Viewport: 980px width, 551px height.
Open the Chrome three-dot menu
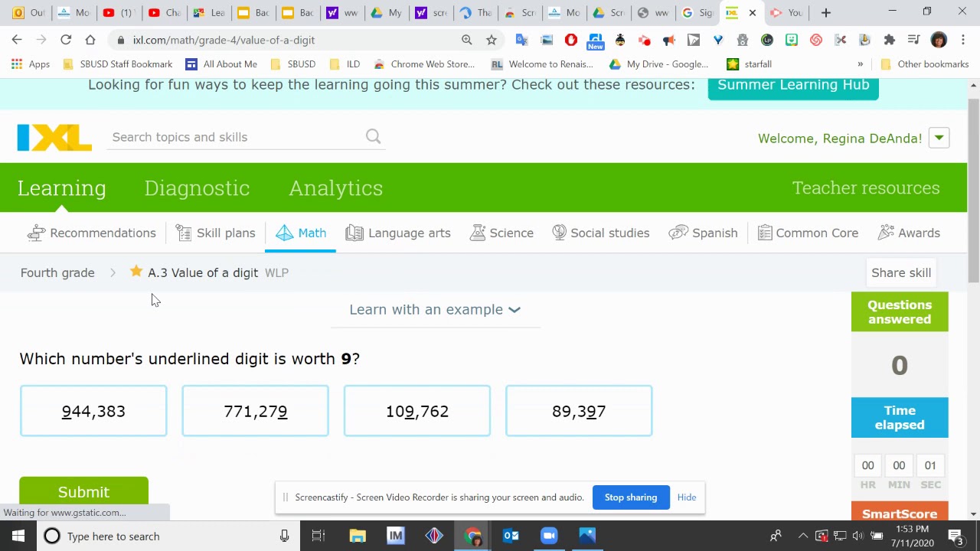pos(963,40)
